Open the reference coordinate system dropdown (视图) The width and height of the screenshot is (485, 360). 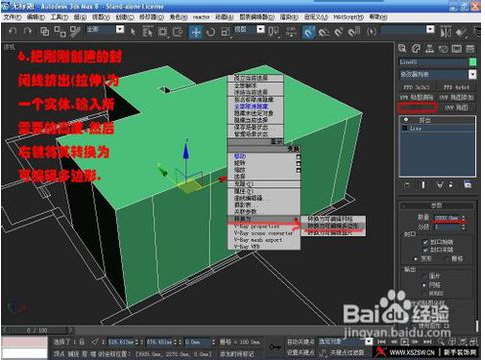pos(261,29)
